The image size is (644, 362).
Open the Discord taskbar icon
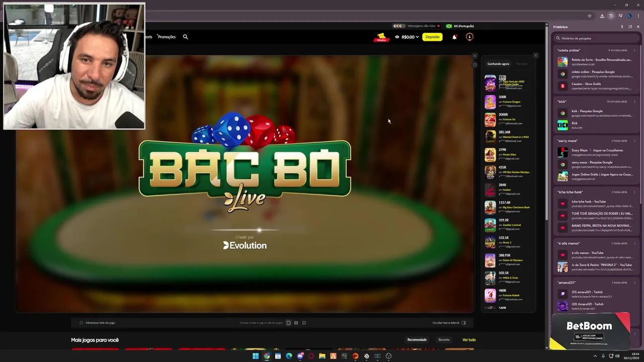click(300, 356)
